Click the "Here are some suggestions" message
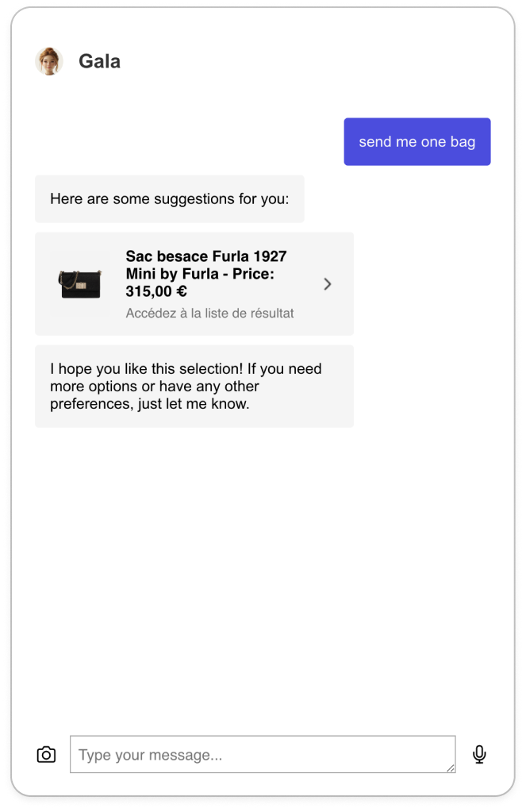 (169, 198)
